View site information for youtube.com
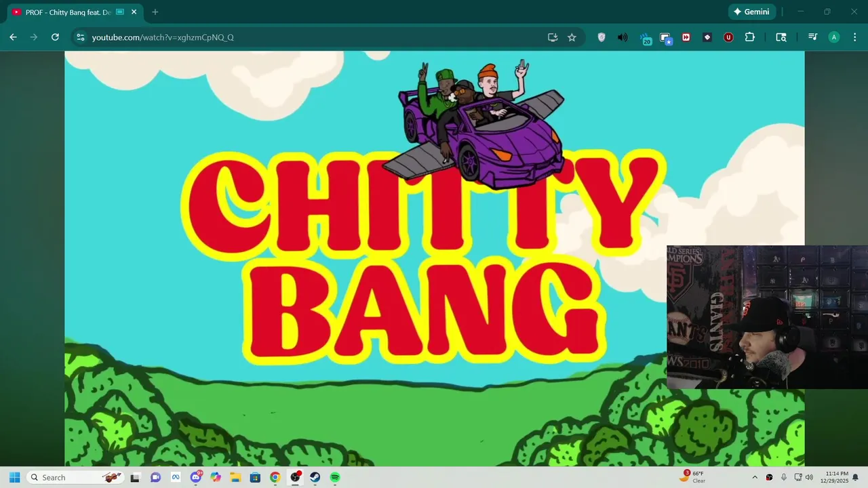The height and width of the screenshot is (488, 868). click(x=80, y=37)
